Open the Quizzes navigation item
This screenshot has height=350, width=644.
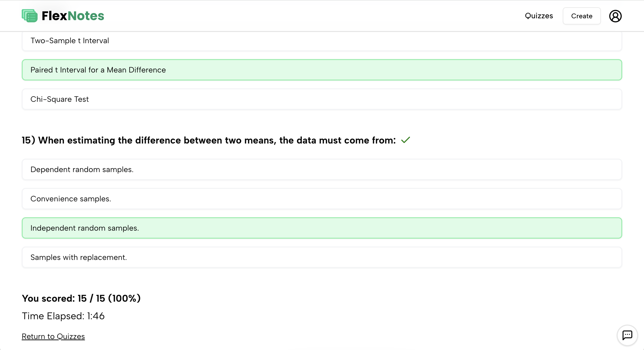539,16
